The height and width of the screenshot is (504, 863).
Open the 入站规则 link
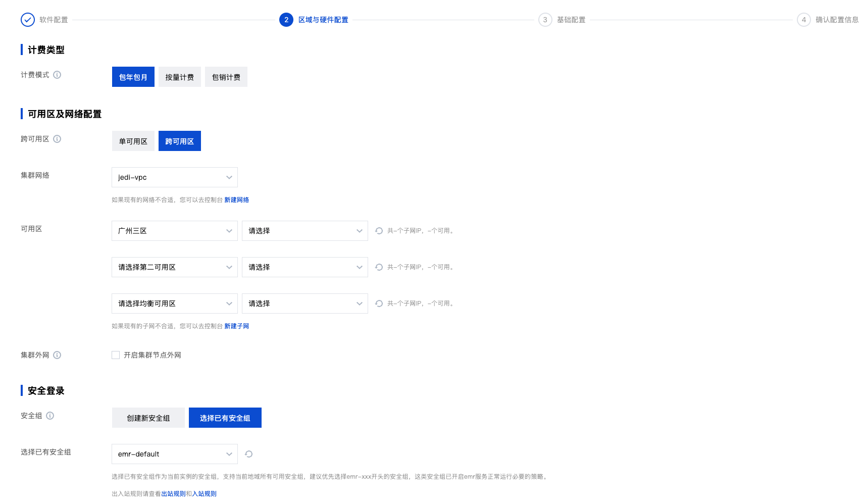pos(204,494)
